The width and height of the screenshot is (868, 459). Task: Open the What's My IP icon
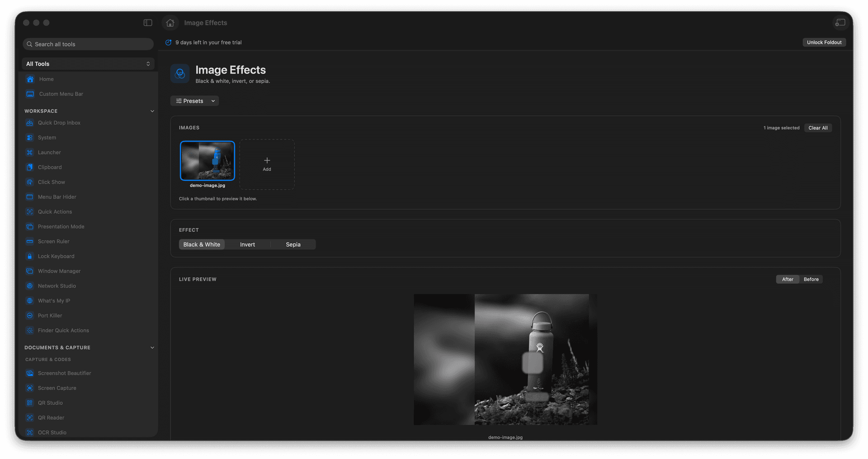(x=30, y=301)
